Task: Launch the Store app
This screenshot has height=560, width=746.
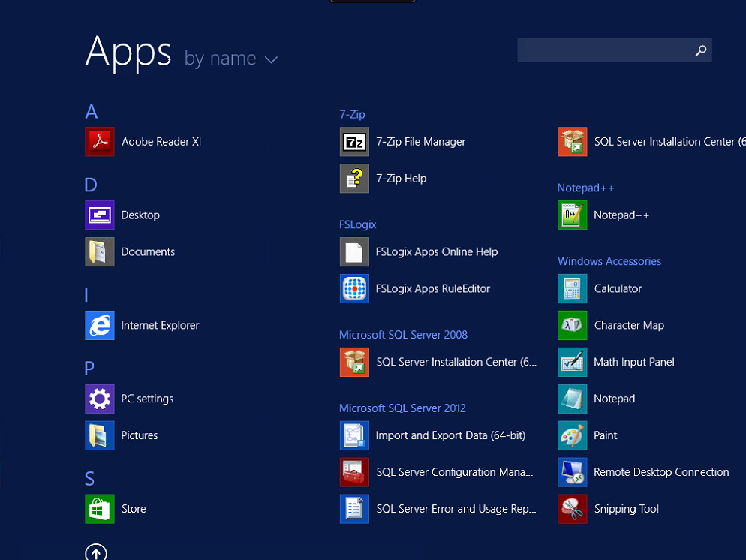Action: [116, 509]
